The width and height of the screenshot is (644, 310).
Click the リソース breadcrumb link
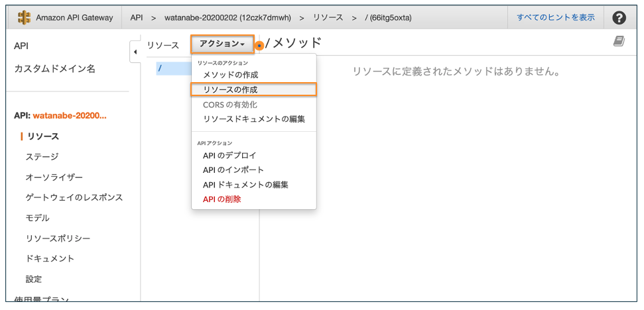328,18
